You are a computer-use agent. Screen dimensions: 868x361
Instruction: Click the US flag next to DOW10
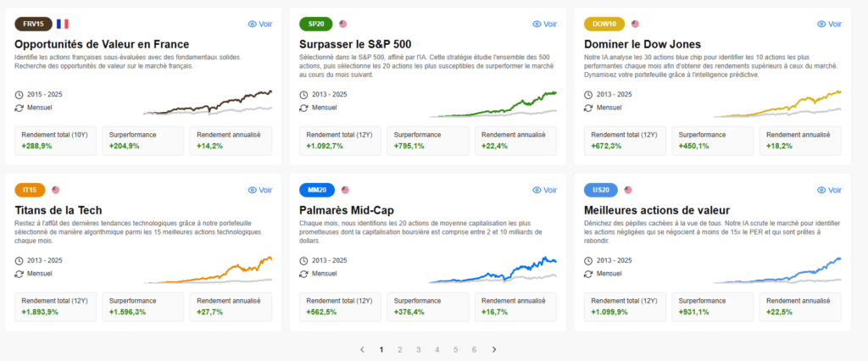click(635, 24)
